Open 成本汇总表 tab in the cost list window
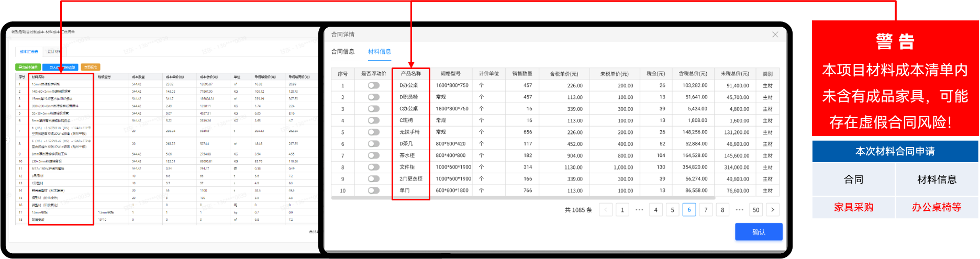The height and width of the screenshot is (259, 980). [x=29, y=52]
